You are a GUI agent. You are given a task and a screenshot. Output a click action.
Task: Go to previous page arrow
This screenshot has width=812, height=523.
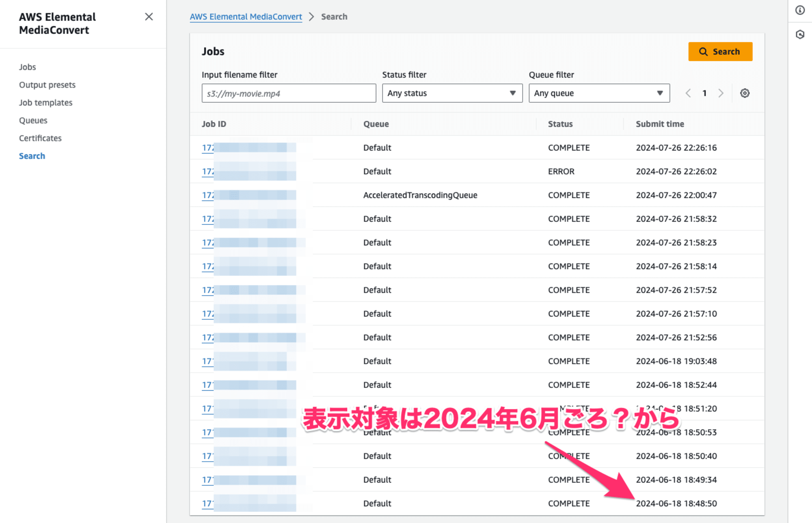pos(688,93)
